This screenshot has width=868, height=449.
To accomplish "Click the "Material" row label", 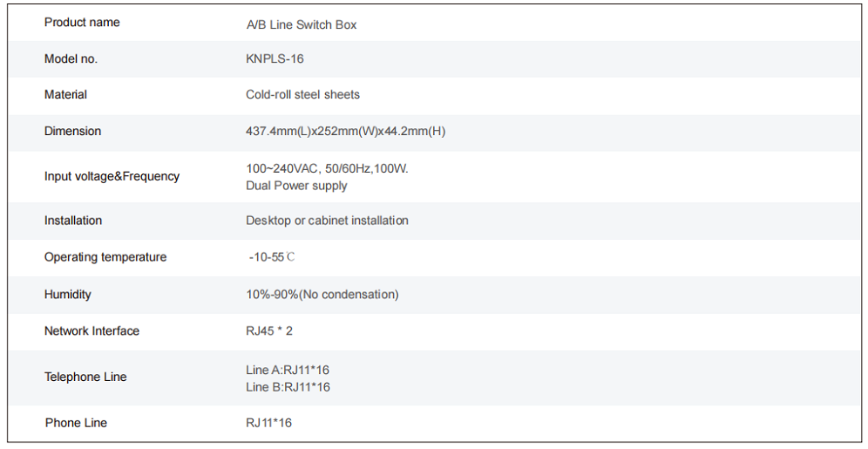I will click(x=65, y=94).
